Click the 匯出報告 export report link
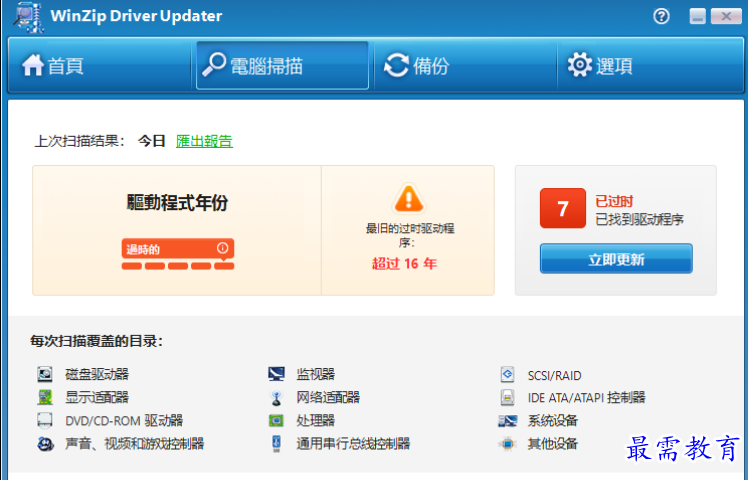This screenshot has width=748, height=480. (x=204, y=141)
